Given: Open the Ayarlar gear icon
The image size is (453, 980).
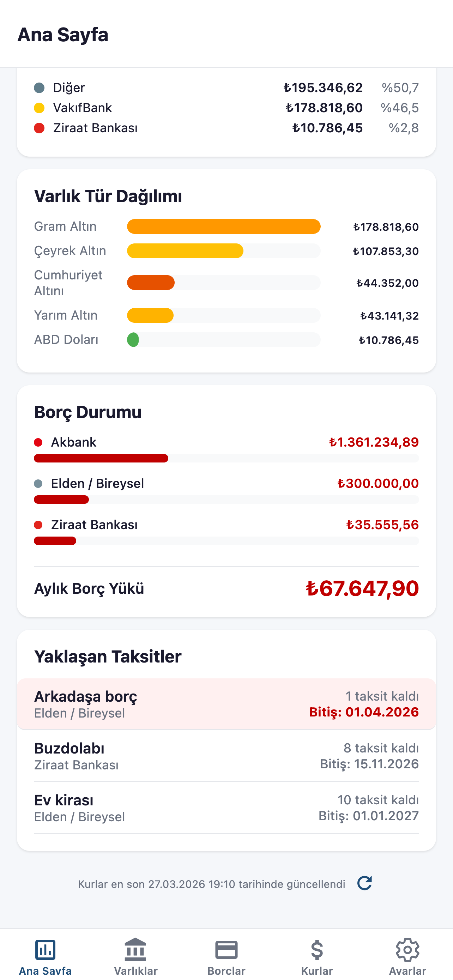Looking at the screenshot, I should (407, 950).
